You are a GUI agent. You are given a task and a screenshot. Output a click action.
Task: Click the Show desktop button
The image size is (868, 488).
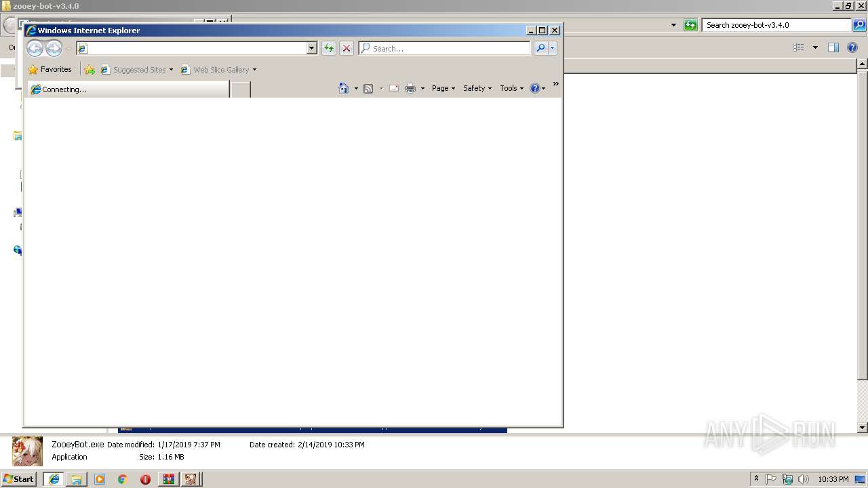pyautogui.click(x=861, y=479)
